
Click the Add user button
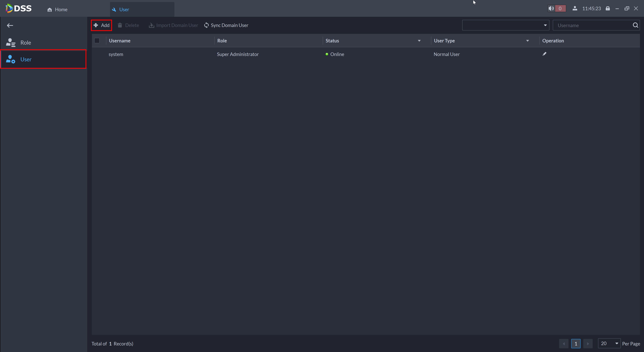pos(101,25)
